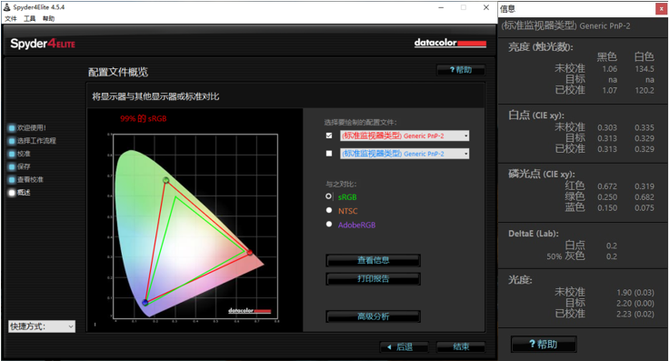This screenshot has width=670, height=361.
Task: Click the Spyder4ELITE logo in header
Action: [43, 44]
